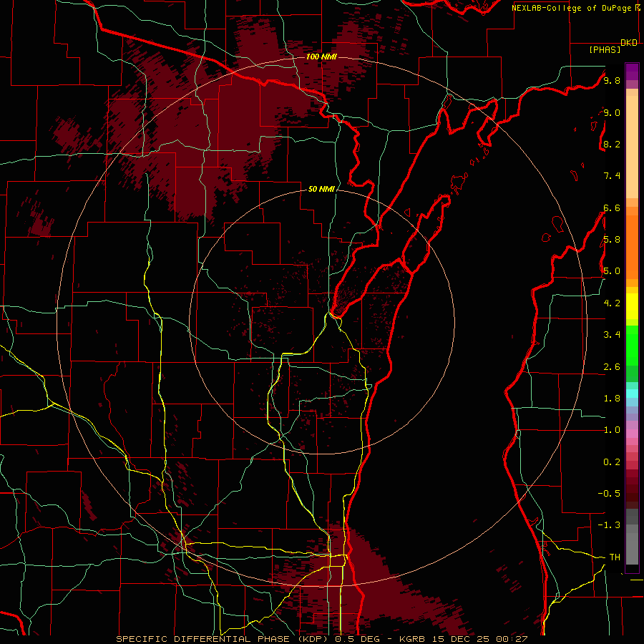The image size is (644, 644).
Task: Click the -1.3 value on color scale
Action: tap(609, 525)
